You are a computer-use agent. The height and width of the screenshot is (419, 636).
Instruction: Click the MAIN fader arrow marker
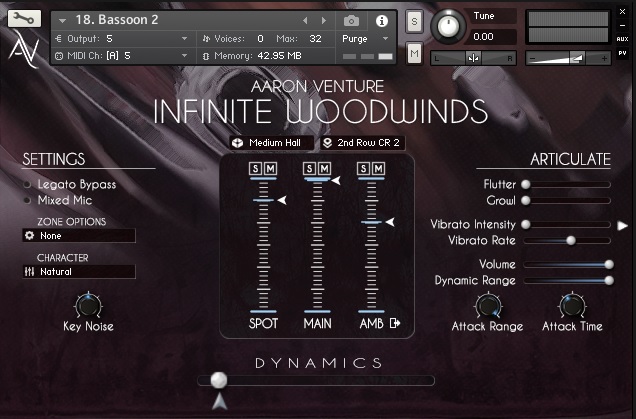click(336, 180)
